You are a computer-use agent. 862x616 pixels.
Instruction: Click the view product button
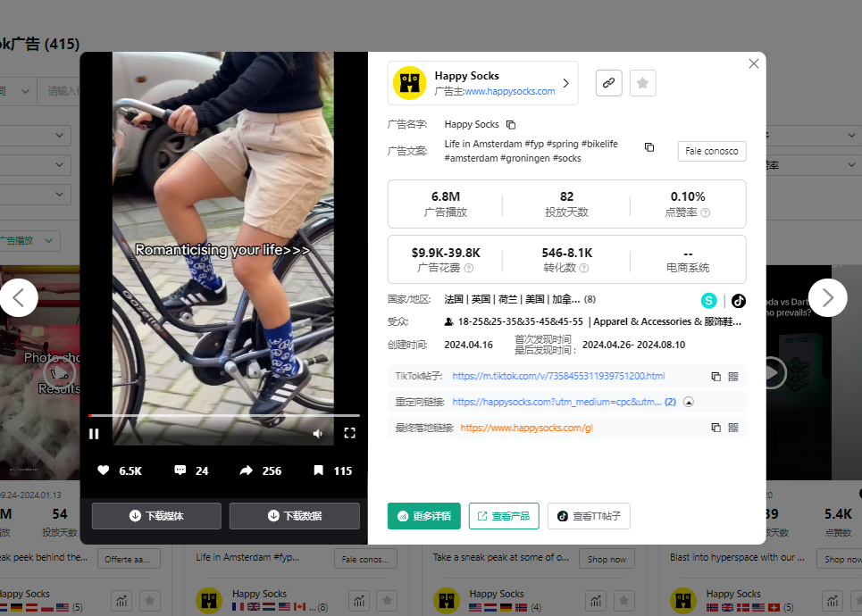click(504, 516)
